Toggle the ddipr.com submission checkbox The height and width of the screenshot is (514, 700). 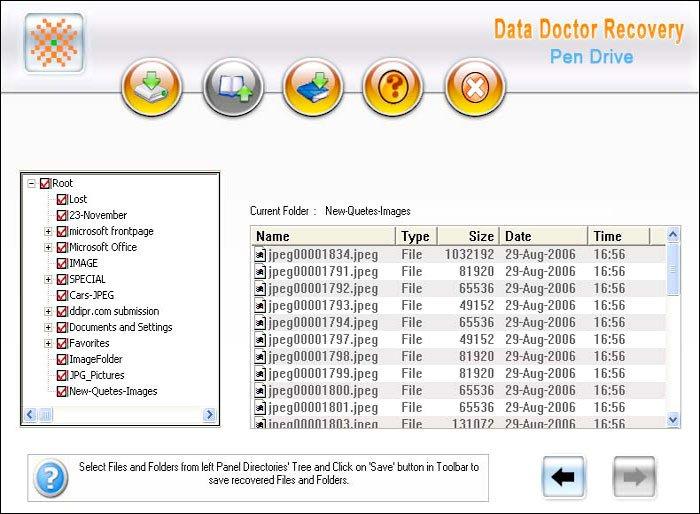(x=62, y=312)
